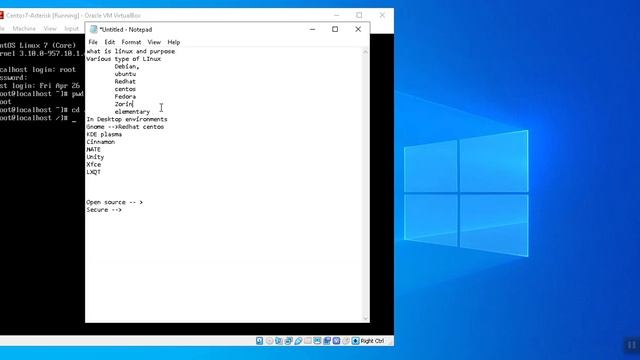Click the line 'Gnome -->Redhat centos'
Viewport: 640px width, 360px height.
(x=125, y=127)
